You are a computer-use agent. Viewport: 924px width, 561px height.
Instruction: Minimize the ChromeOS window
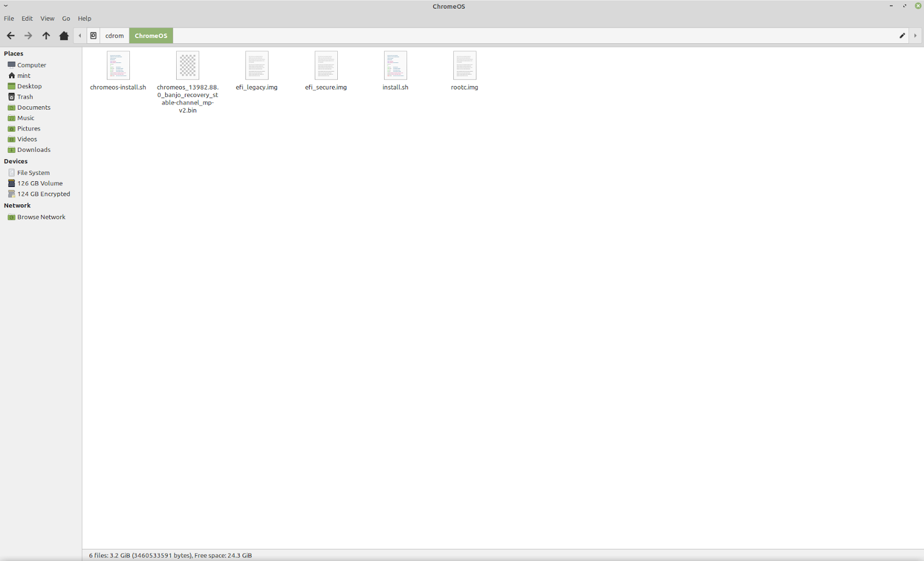[x=891, y=6]
